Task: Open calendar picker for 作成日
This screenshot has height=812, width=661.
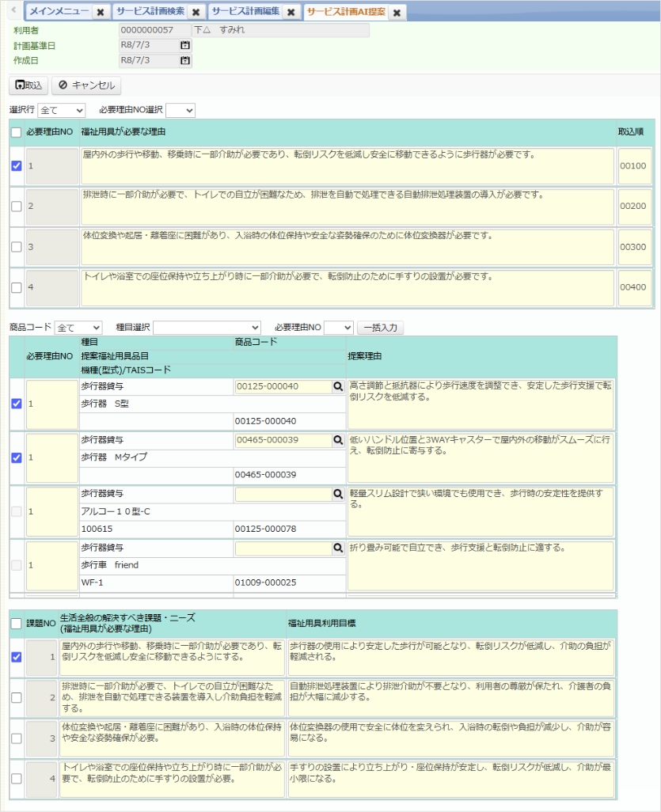Action: point(185,61)
